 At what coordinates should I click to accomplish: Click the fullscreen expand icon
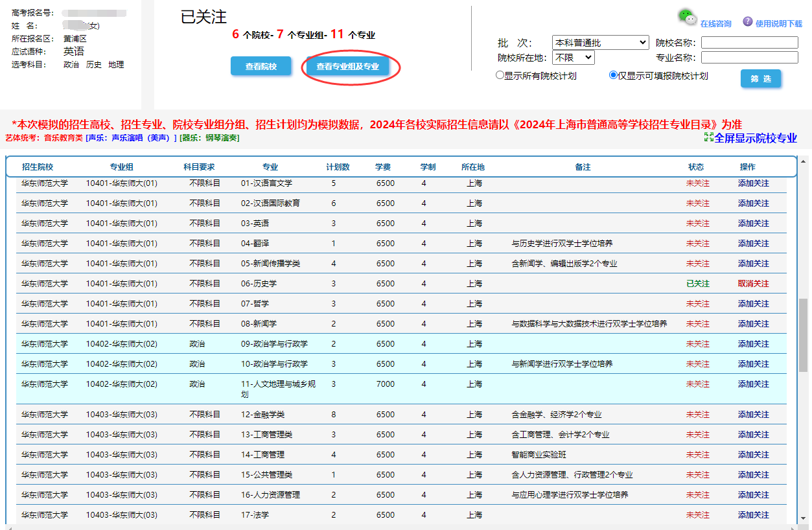(x=708, y=137)
